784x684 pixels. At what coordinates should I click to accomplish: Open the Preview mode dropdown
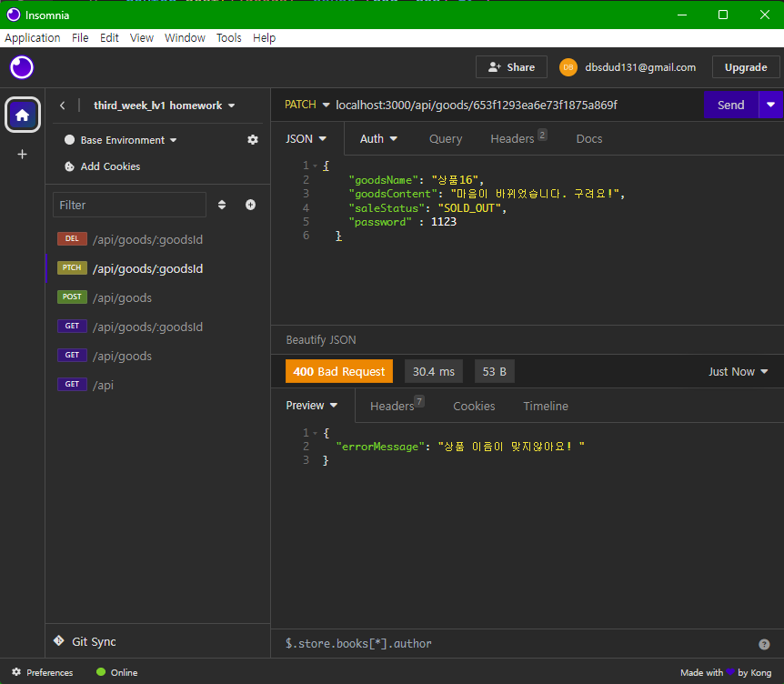point(311,406)
